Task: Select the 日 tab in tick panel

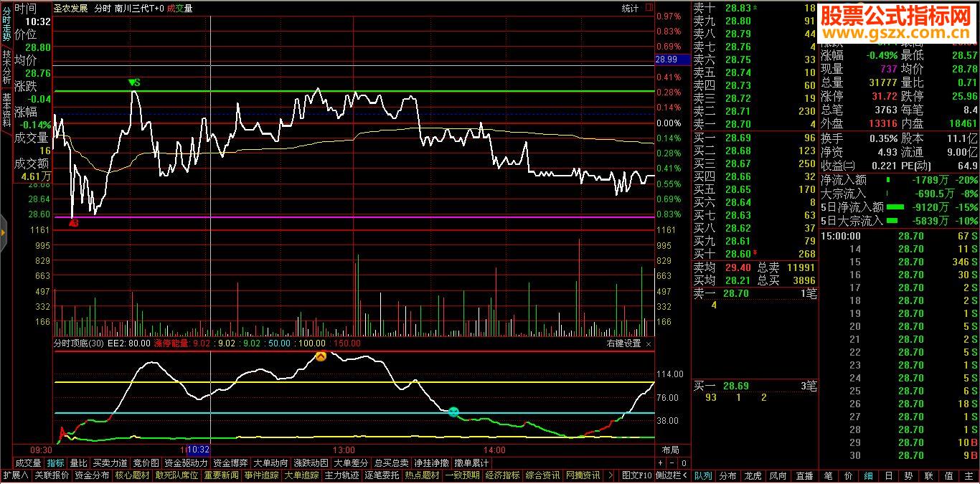Action: 888,475
